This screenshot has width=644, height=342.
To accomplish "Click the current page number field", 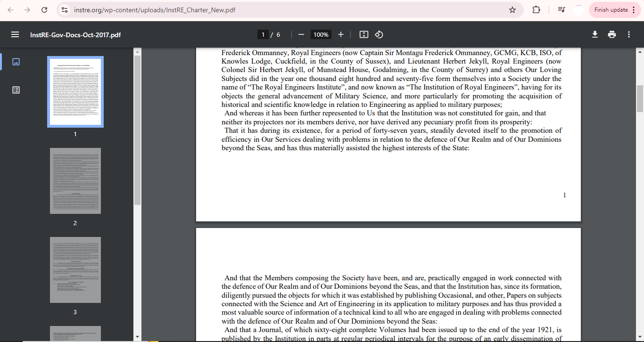I will 263,34.
